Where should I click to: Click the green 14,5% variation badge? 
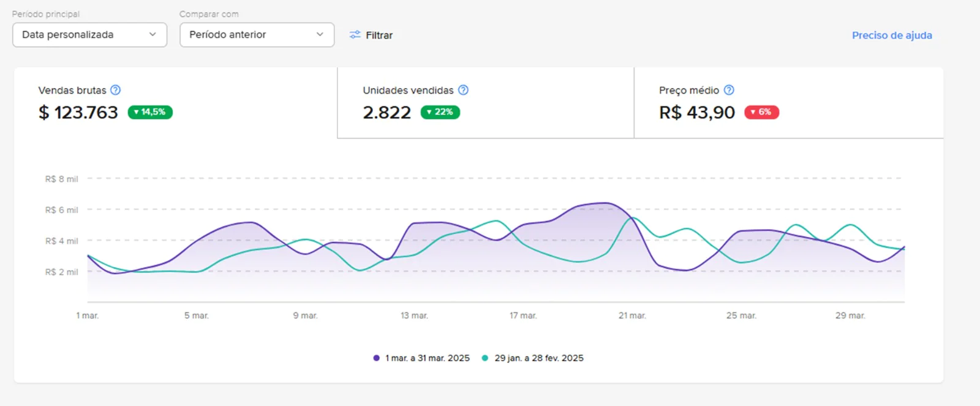click(150, 112)
